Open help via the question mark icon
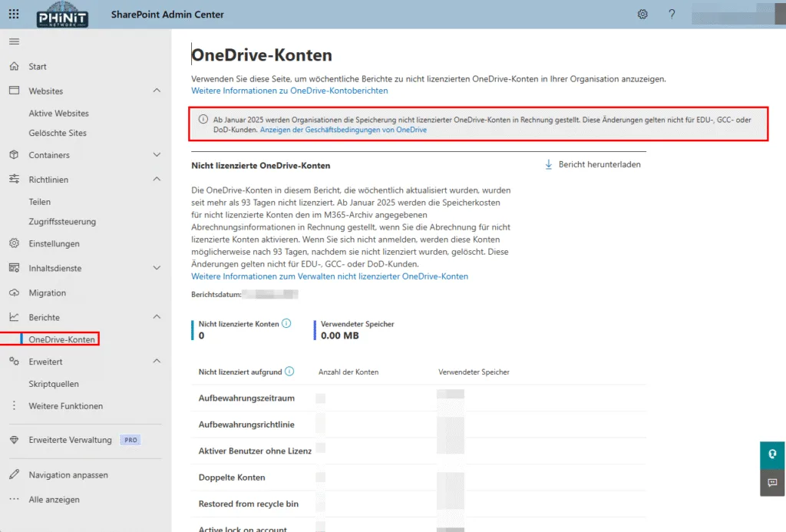This screenshot has width=786, height=532. click(672, 14)
